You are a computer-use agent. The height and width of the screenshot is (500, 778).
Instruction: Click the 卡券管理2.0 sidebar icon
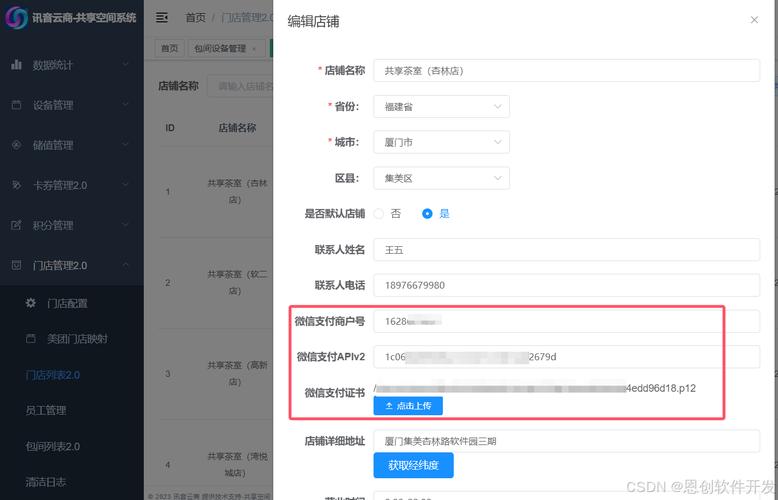pos(16,185)
